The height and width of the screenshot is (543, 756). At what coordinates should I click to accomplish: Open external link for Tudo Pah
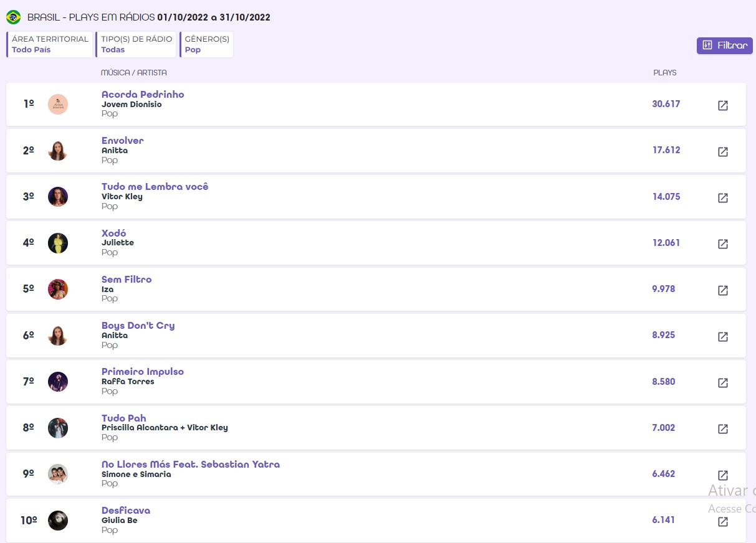click(723, 429)
